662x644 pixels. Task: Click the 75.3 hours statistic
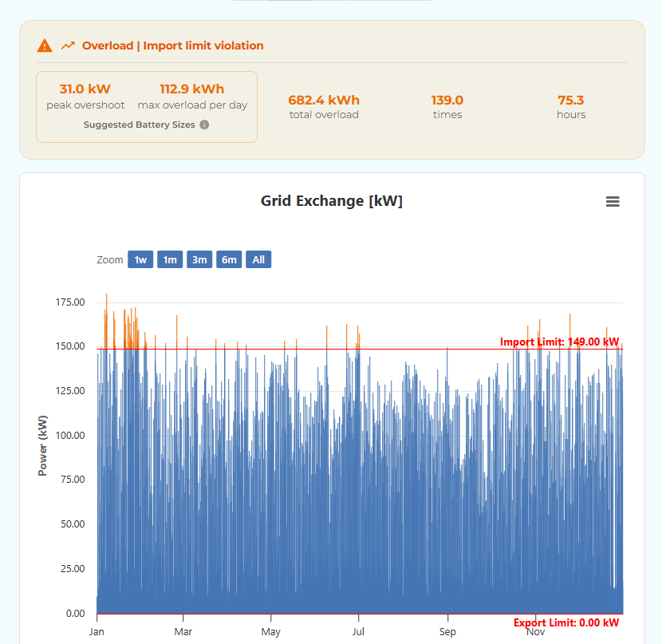[571, 101]
